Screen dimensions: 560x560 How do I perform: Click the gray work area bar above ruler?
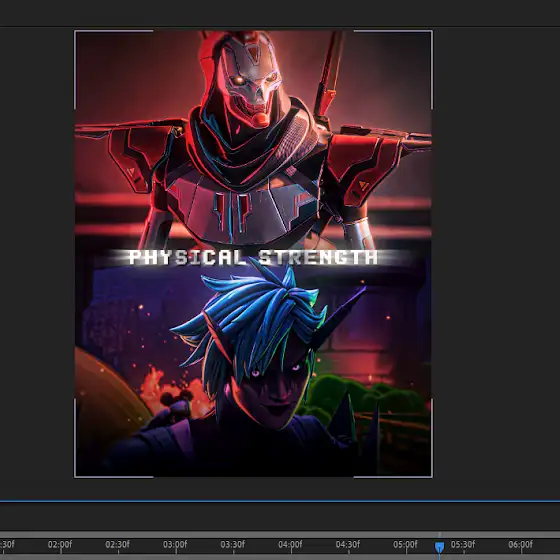click(280, 535)
